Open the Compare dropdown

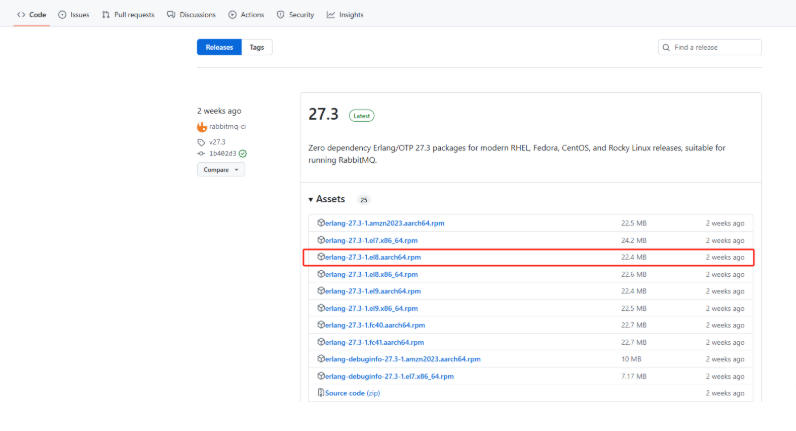pos(221,170)
